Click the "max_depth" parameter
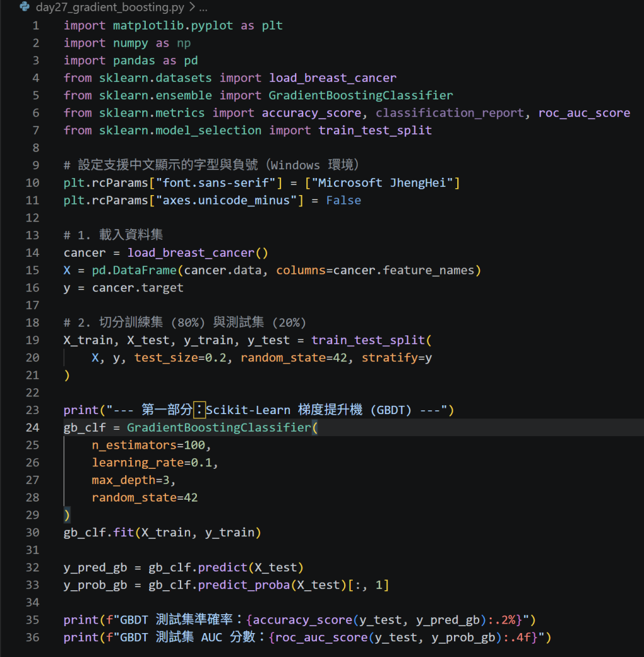Viewport: 644px width, 657px height. click(x=123, y=480)
